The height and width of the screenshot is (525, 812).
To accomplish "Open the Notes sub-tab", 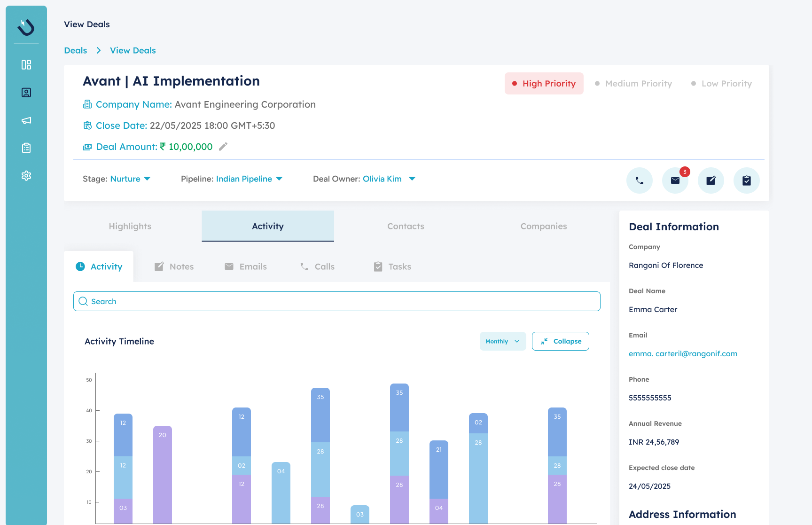I will pos(174,266).
